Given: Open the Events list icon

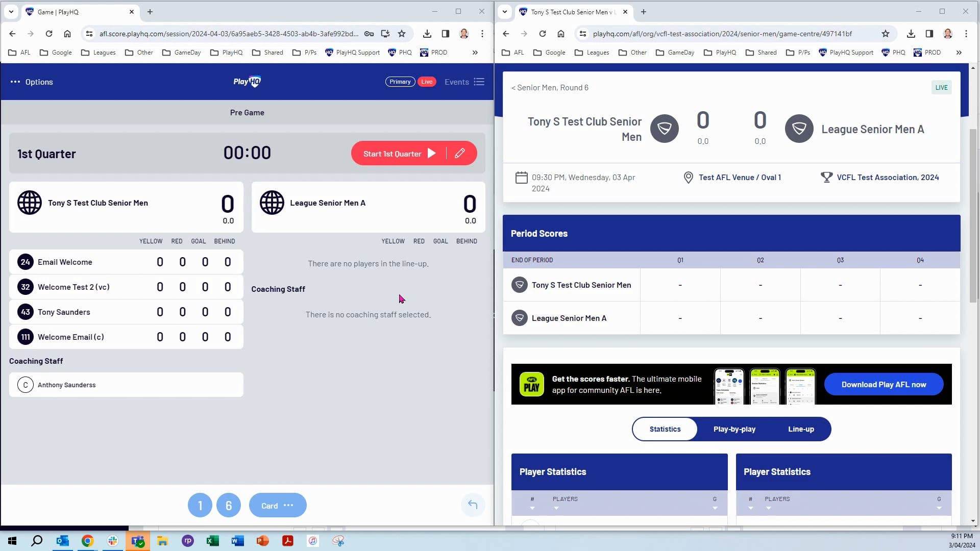Looking at the screenshot, I should coord(479,82).
